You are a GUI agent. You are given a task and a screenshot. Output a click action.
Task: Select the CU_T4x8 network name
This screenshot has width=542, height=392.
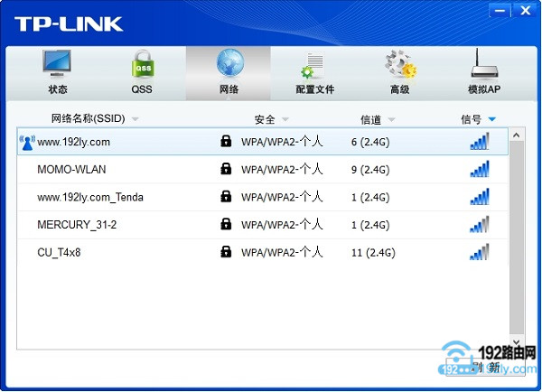point(59,253)
